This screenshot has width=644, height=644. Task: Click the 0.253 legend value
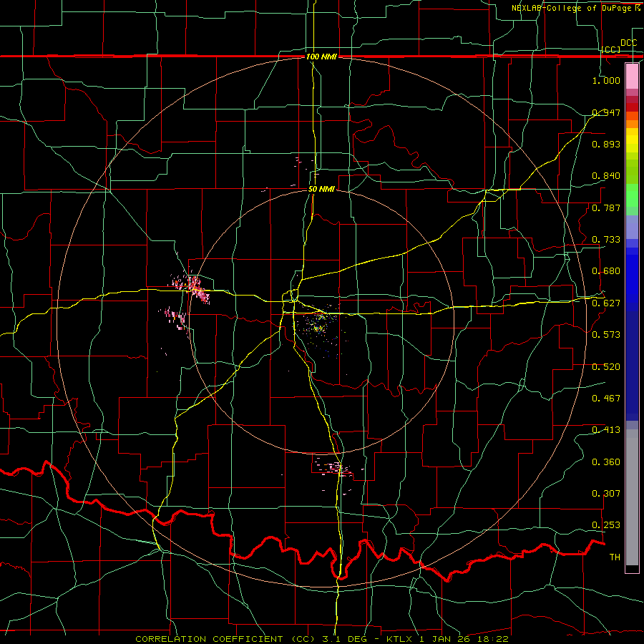tap(606, 525)
